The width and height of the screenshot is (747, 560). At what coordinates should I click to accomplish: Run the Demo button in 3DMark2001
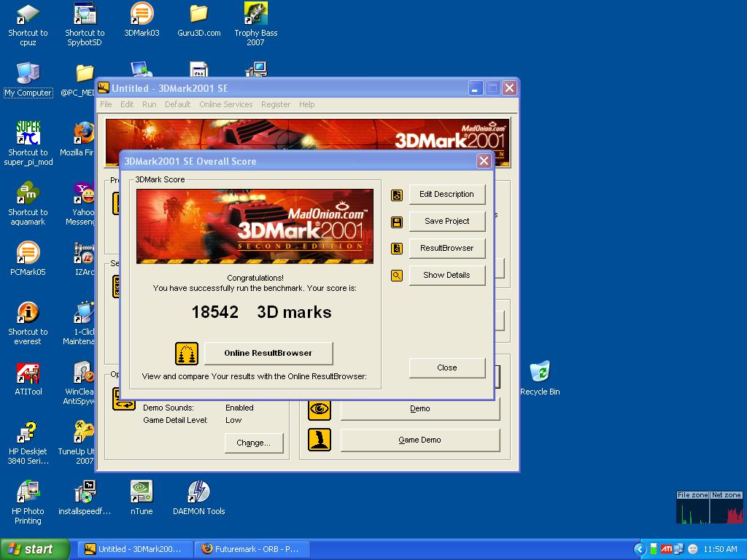tap(420, 409)
